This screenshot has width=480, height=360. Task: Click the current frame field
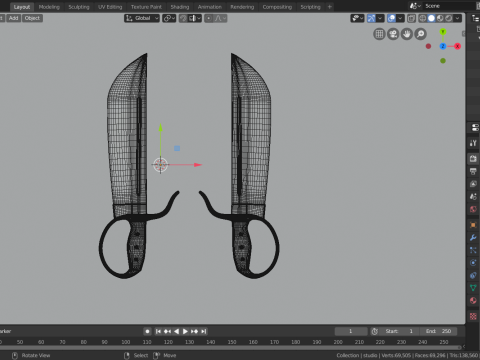pos(351,331)
